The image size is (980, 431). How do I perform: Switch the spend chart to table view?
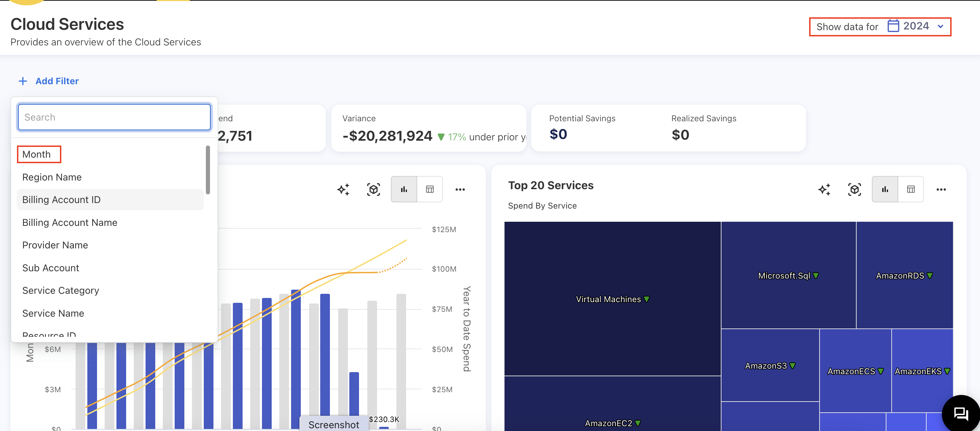point(429,189)
